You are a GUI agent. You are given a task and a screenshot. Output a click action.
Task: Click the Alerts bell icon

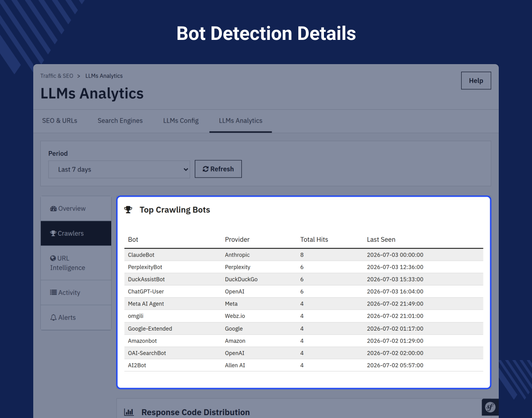coord(53,318)
